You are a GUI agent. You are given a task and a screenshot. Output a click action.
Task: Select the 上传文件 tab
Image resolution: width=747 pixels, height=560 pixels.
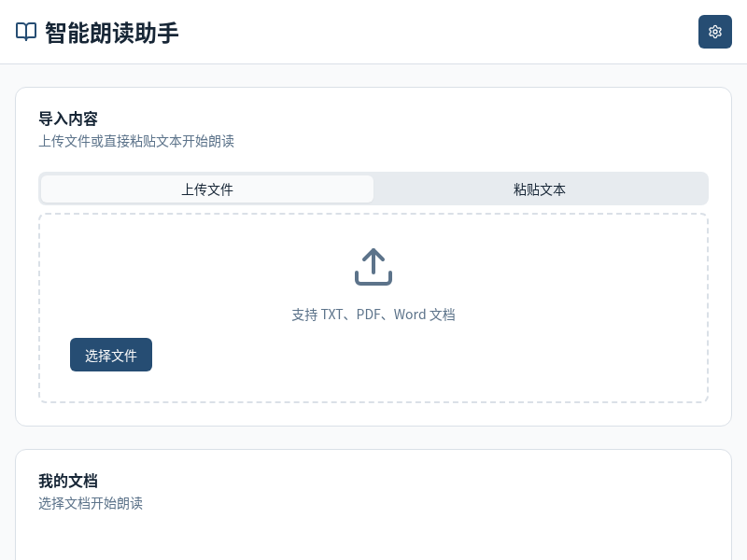pyautogui.click(x=207, y=189)
